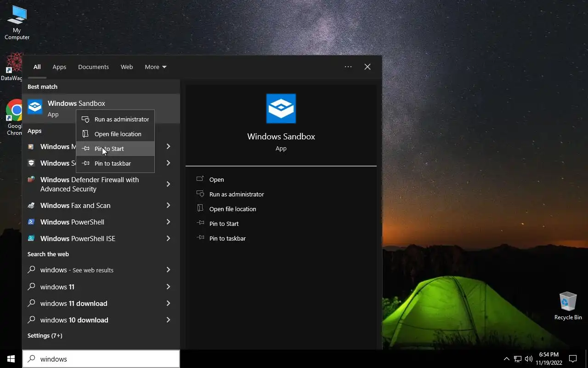Viewport: 588px width, 368px height.
Task: Click the search icon beside 'windows 10 download'
Action: (31, 320)
